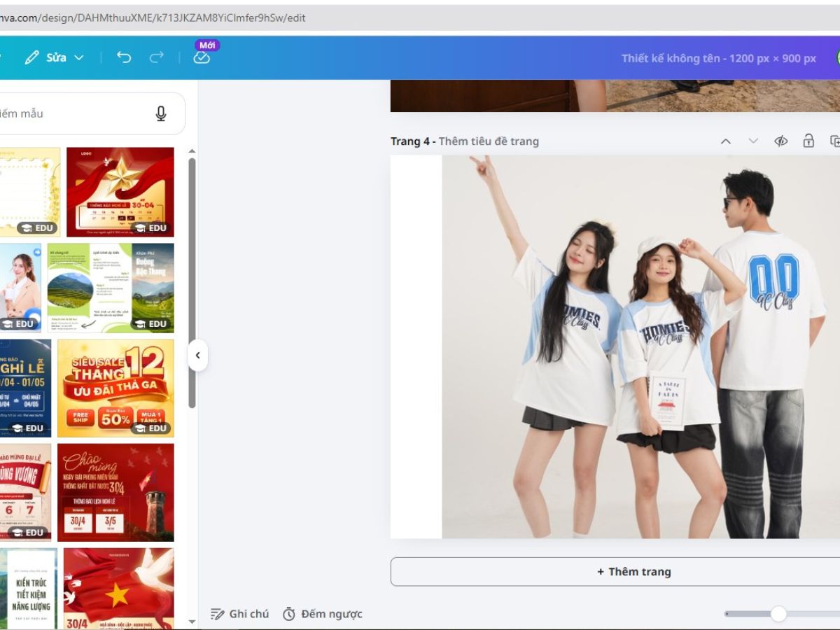Select the Kiến trúc tiết kiệm năng lượng template

[28, 588]
